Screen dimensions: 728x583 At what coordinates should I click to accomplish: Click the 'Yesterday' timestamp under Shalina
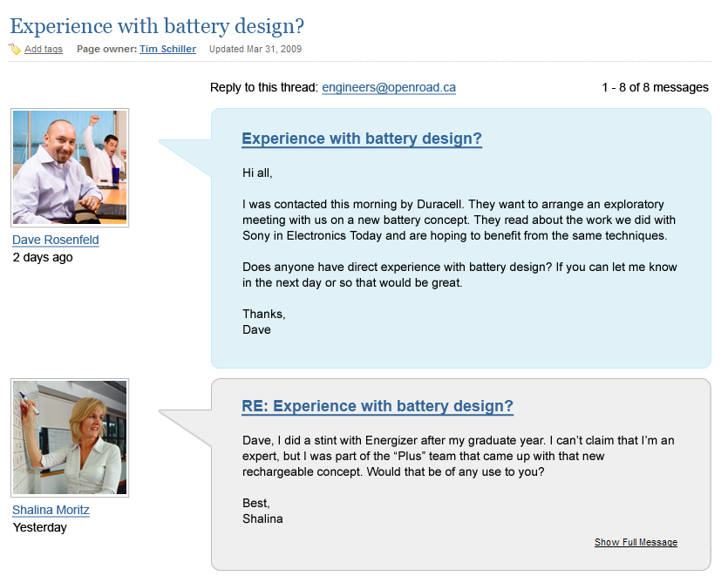coord(40,527)
